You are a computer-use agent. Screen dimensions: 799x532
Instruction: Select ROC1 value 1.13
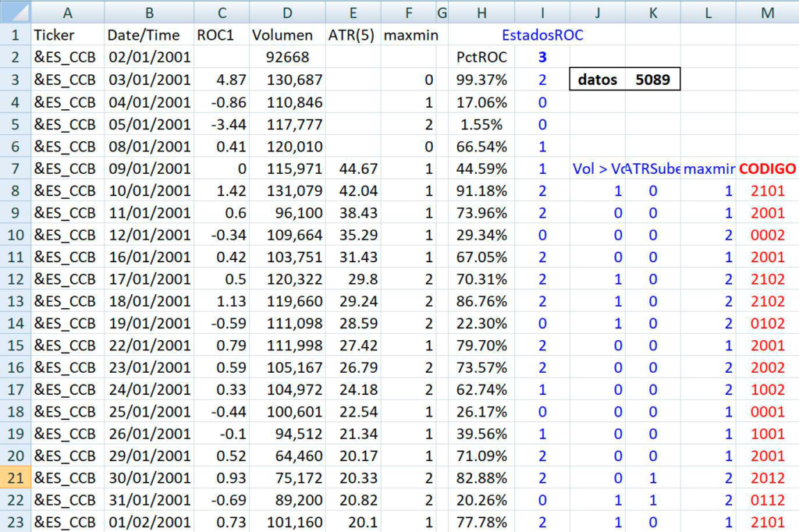click(x=222, y=301)
